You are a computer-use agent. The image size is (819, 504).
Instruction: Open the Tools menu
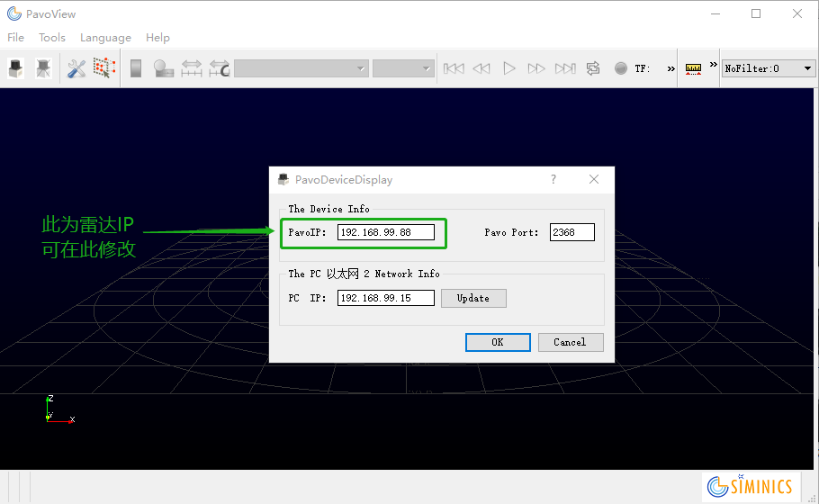(x=52, y=38)
